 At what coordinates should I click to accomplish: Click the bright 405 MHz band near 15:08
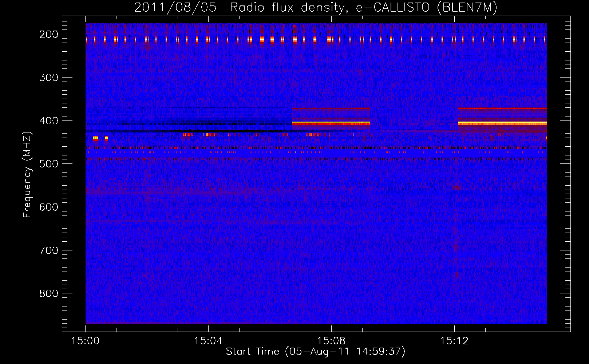tap(331, 123)
